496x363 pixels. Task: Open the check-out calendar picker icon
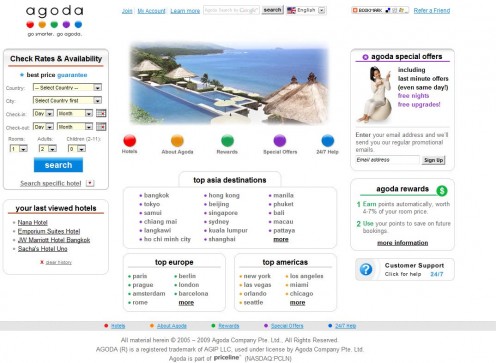point(101,127)
